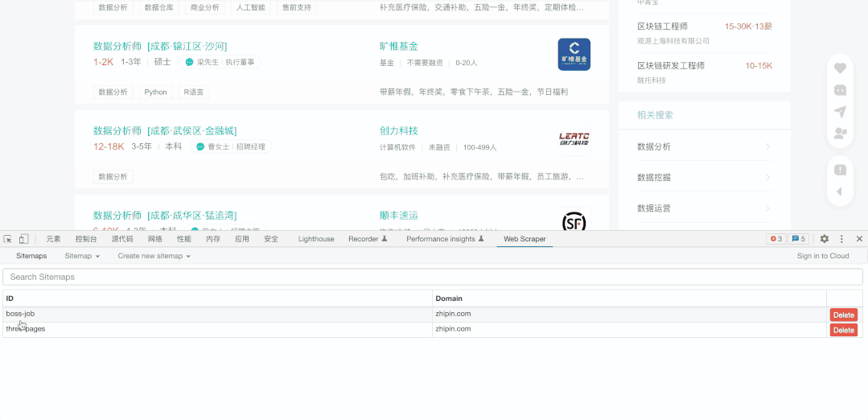Open the DevTools three-dot more options menu
This screenshot has width=868, height=420.
click(x=841, y=239)
